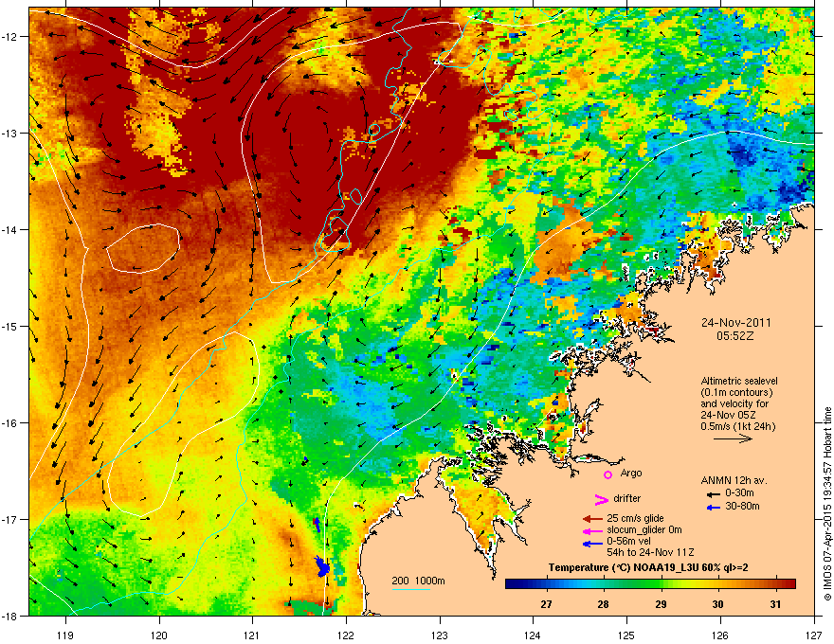834x644 pixels.
Task: Click the 'Argo' legend label
Action: pyautogui.click(x=631, y=473)
